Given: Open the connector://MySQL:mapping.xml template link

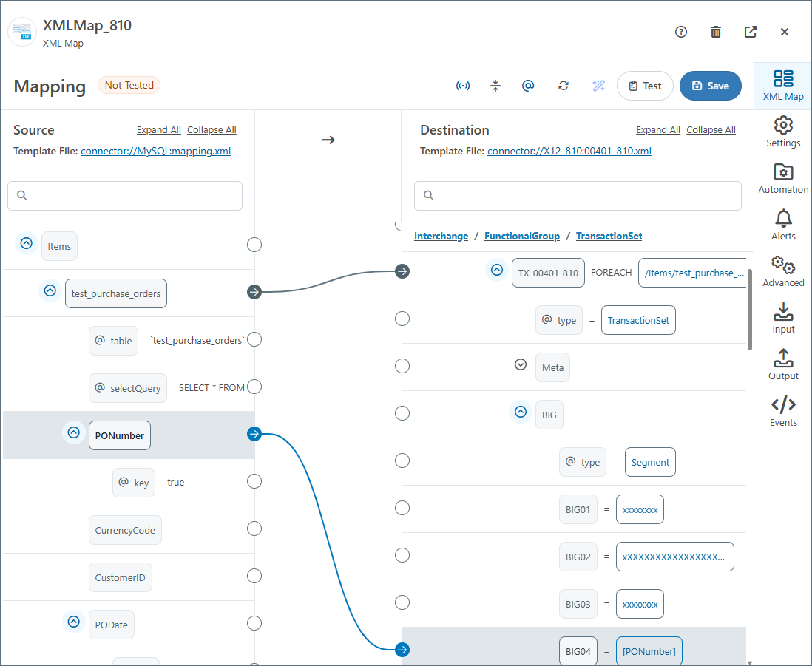Looking at the screenshot, I should pos(155,151).
